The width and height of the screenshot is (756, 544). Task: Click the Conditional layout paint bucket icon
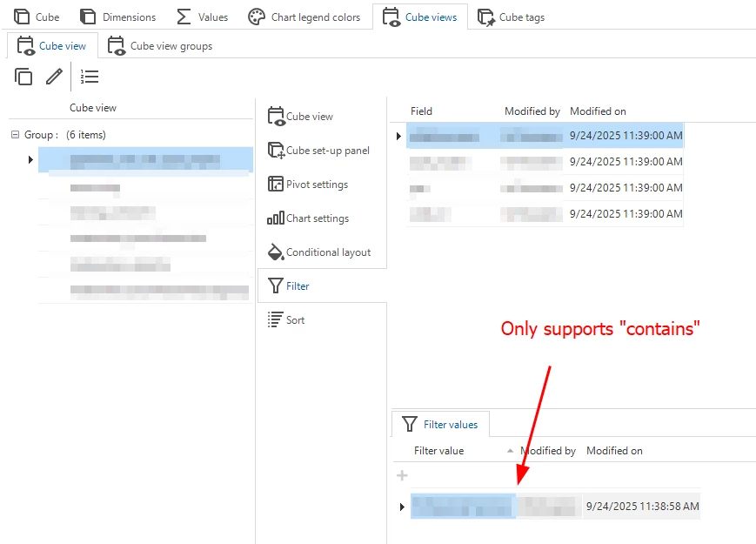pos(275,252)
